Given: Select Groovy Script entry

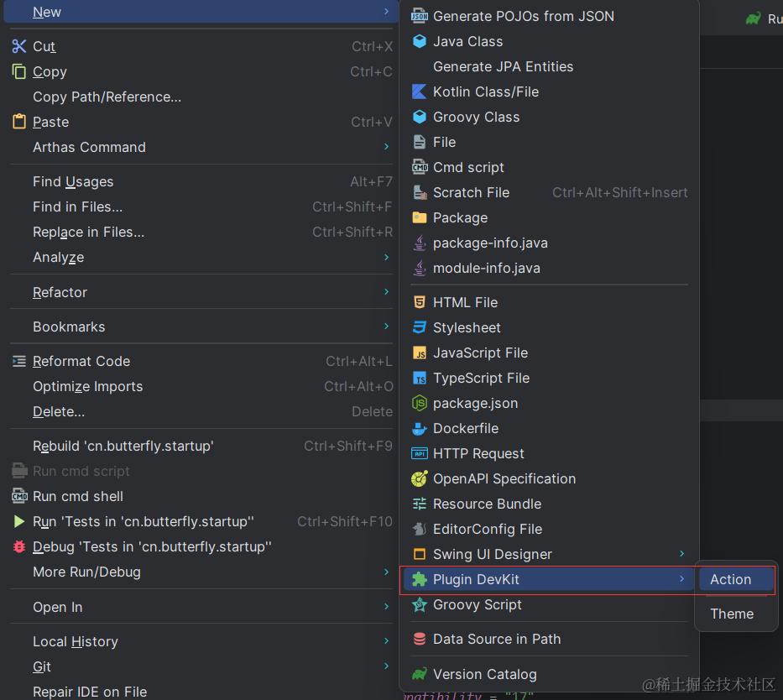Looking at the screenshot, I should pos(550,604).
